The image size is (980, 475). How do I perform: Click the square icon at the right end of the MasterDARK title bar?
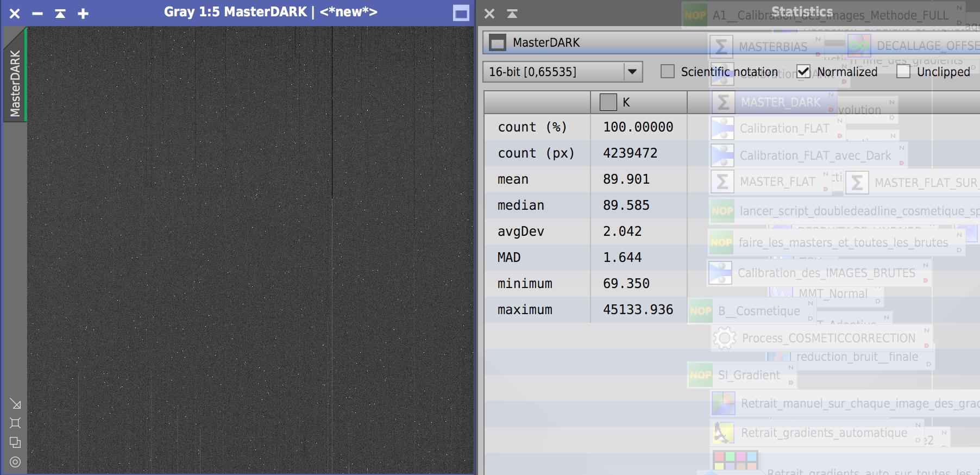tap(461, 13)
